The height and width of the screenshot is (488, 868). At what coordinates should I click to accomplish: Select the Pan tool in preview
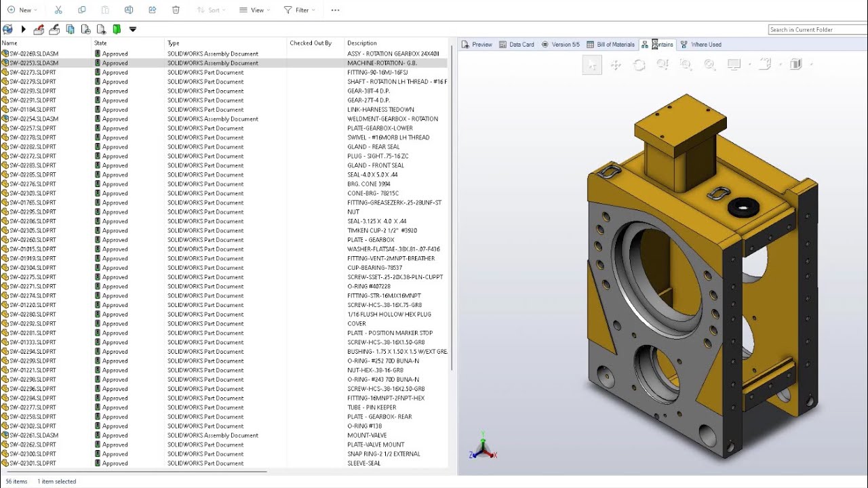point(616,64)
